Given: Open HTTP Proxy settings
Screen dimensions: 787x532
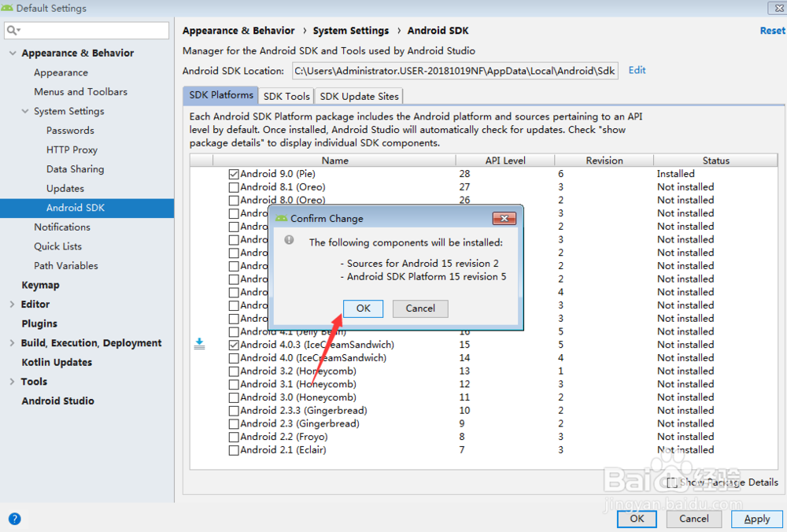Looking at the screenshot, I should click(72, 150).
